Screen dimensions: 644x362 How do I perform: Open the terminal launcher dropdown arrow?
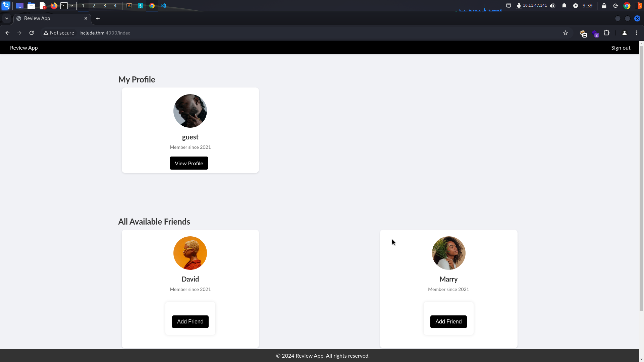pyautogui.click(x=72, y=6)
